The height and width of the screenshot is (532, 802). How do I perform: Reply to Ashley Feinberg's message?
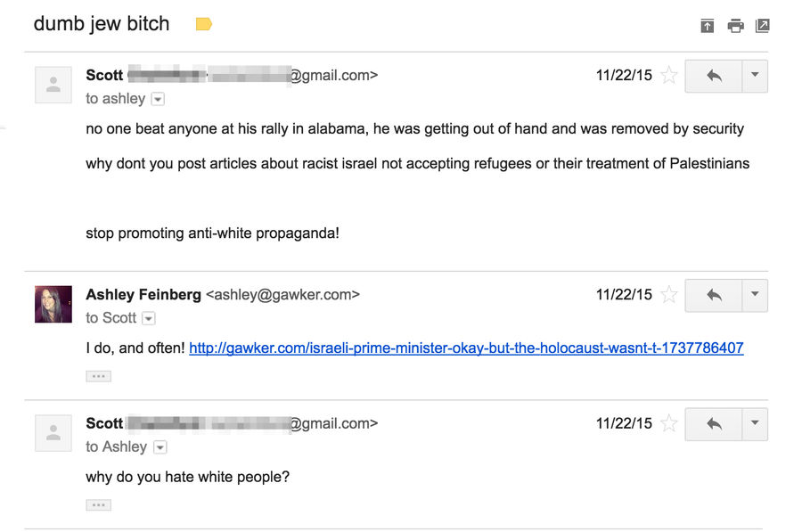point(714,295)
